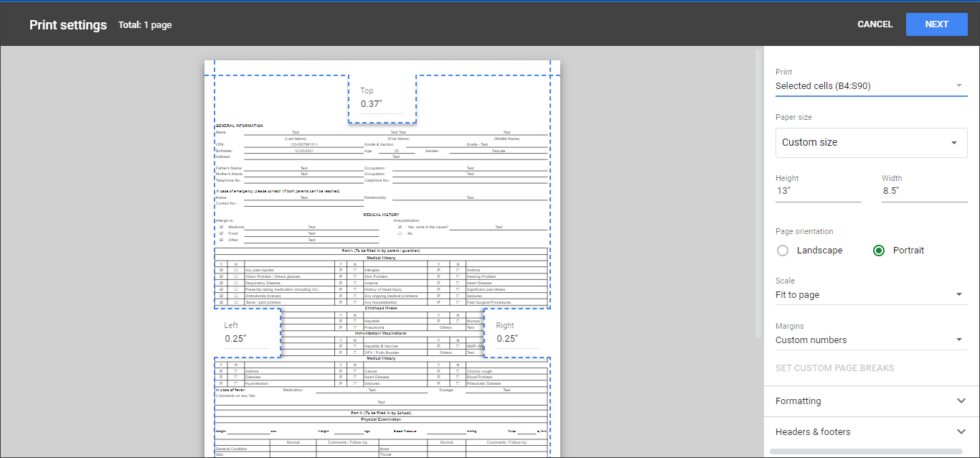The height and width of the screenshot is (458, 980).
Task: Edit the paper Height field
Action: (819, 191)
